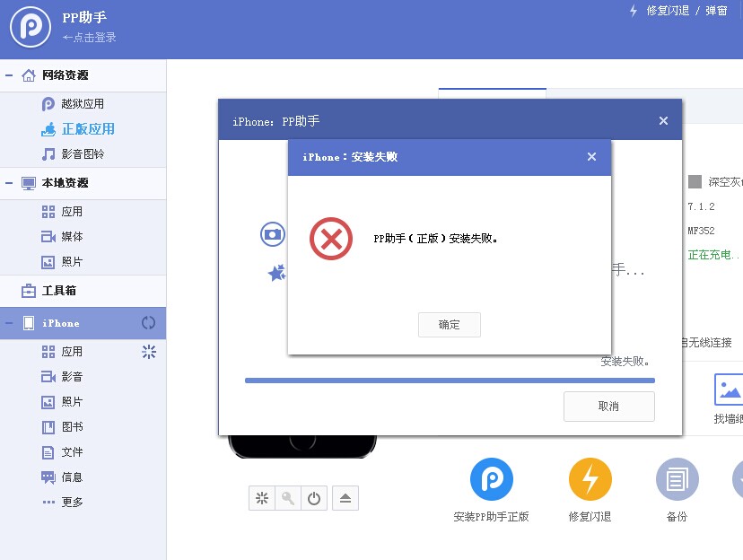Open local 应用 under 本地资源
Image resolution: width=743 pixels, height=560 pixels.
[72, 212]
